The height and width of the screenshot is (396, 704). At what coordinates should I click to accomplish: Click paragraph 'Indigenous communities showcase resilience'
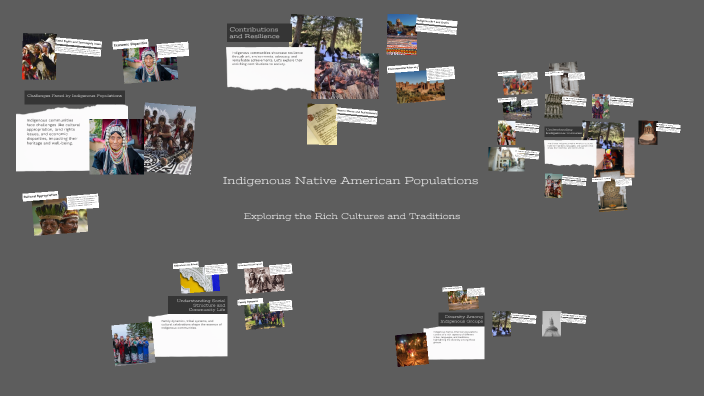point(268,58)
